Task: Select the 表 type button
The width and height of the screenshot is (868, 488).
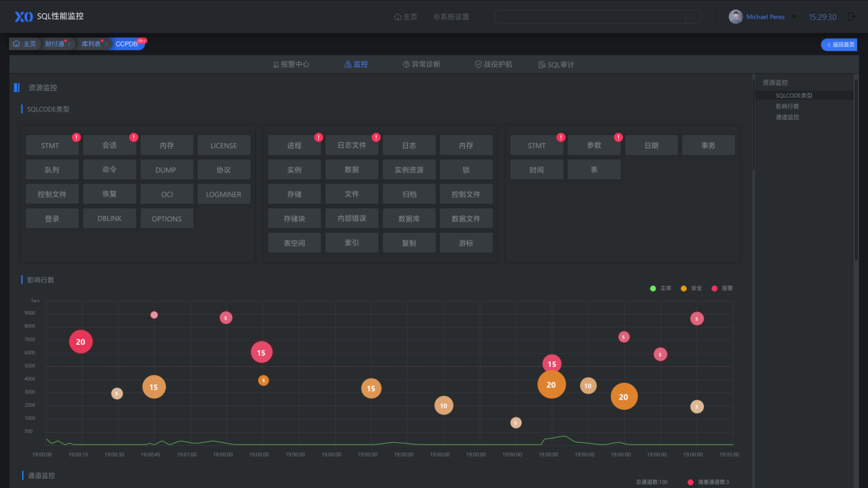Action: 594,170
